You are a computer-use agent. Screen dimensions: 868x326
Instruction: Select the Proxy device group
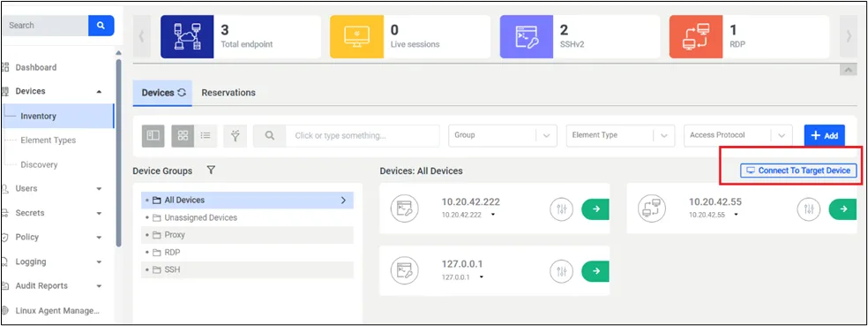pyautogui.click(x=247, y=235)
